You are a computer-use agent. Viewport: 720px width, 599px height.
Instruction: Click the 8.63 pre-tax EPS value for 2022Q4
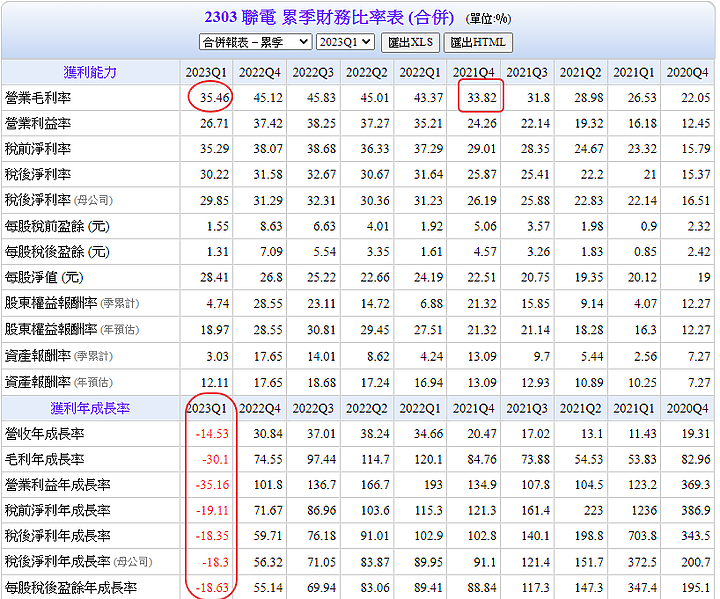(x=271, y=226)
